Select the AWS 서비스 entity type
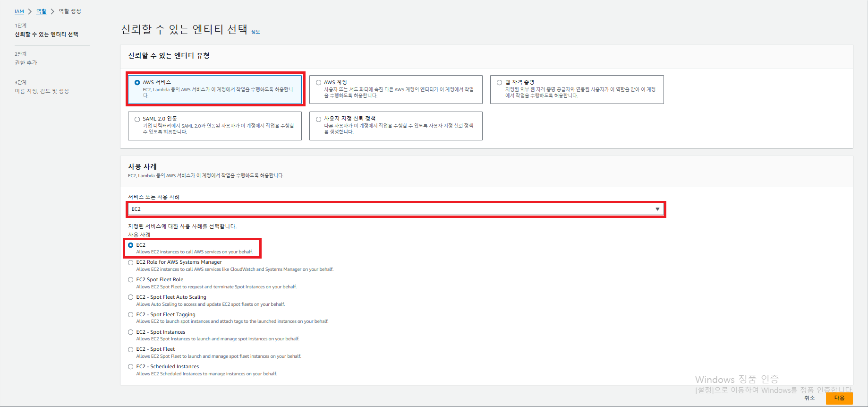The image size is (868, 407). pos(215,89)
